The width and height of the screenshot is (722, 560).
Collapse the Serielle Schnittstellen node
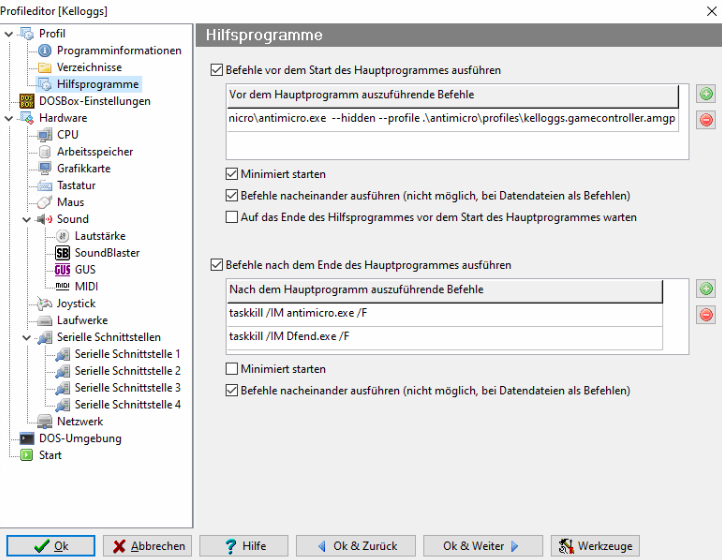pos(27,337)
